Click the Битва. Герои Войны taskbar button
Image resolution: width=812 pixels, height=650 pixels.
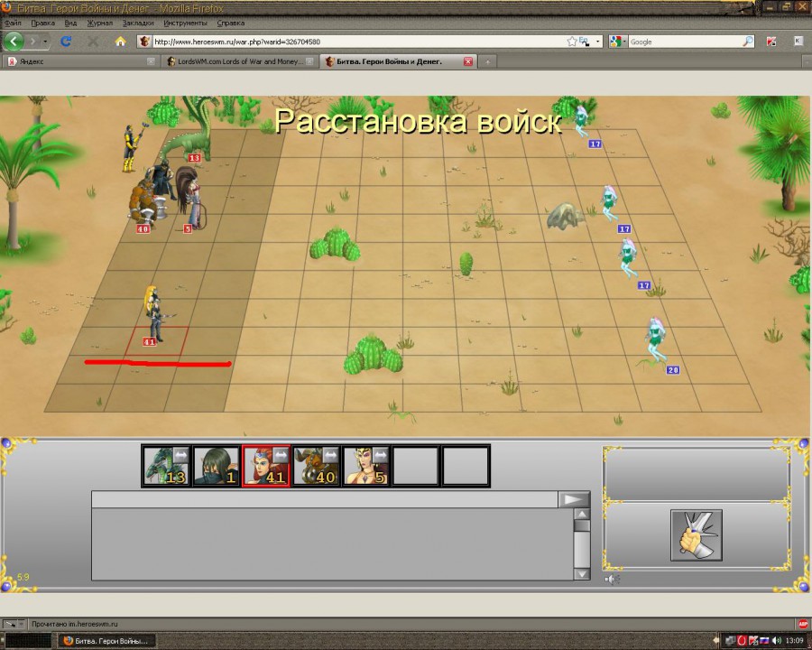coord(107,641)
